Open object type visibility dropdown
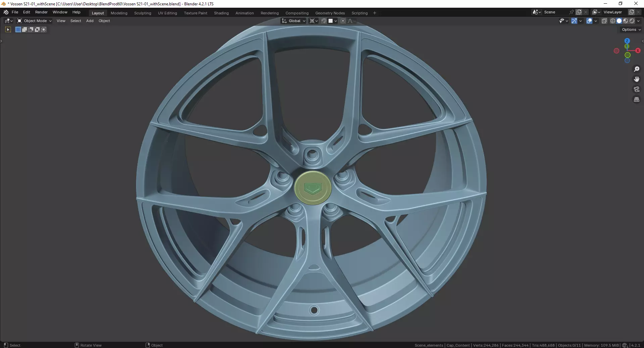Screen dimensions: 644x348 [x=564, y=21]
